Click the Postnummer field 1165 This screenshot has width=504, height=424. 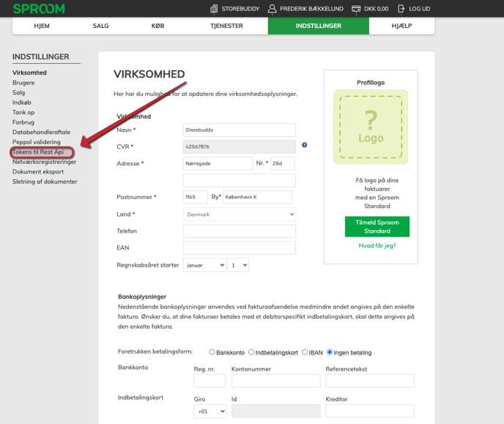click(x=196, y=197)
